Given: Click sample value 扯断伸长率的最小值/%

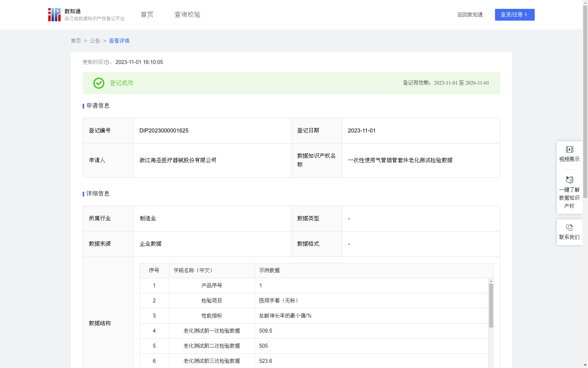Looking at the screenshot, I should click(x=285, y=316).
